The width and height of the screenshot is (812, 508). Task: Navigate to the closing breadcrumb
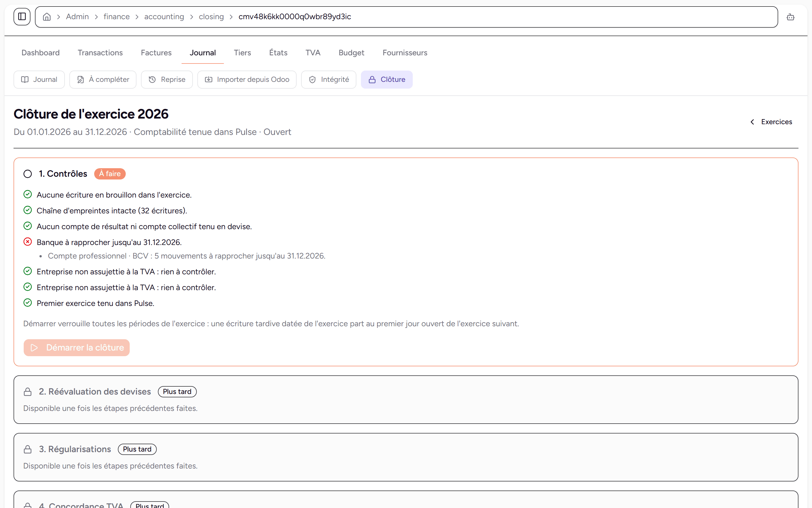pyautogui.click(x=211, y=17)
